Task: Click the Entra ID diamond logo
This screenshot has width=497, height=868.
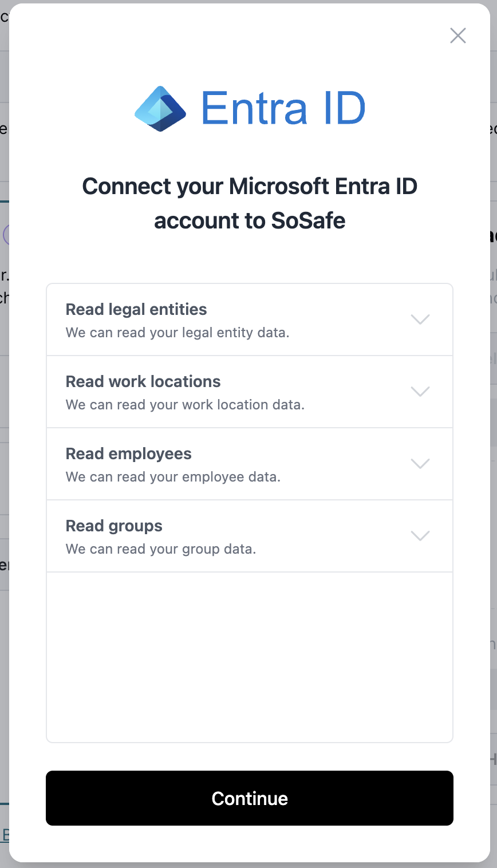Action: point(160,109)
